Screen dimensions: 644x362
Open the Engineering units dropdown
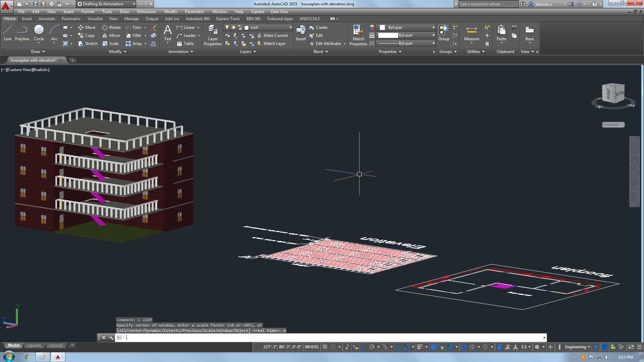click(577, 347)
